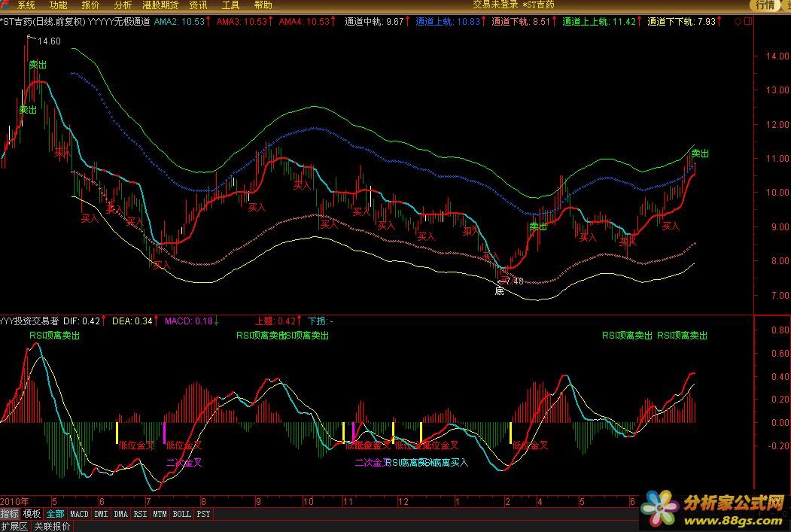Open the 系统 menu
The height and width of the screenshot is (532, 791).
point(26,5)
